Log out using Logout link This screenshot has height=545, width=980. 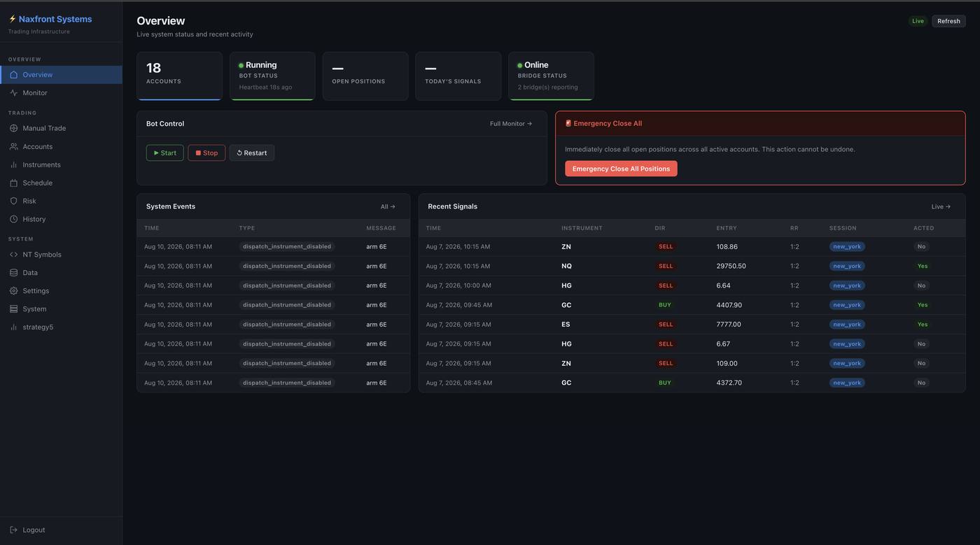click(61, 530)
